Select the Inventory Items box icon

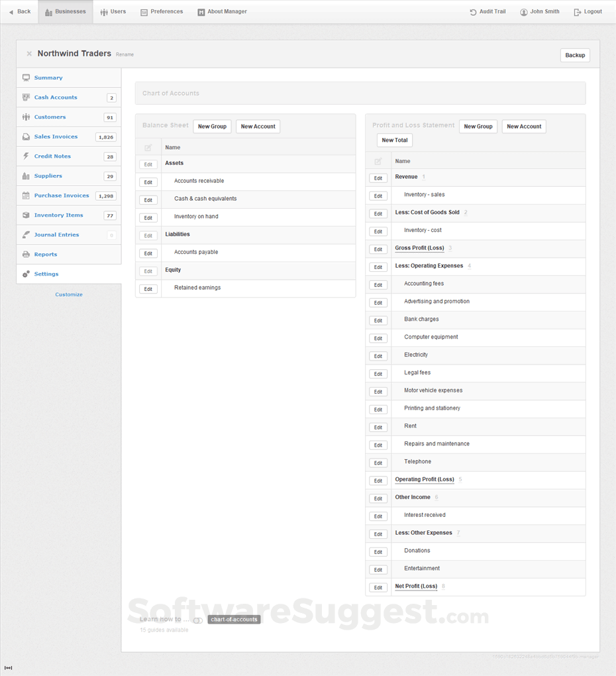[x=25, y=215]
